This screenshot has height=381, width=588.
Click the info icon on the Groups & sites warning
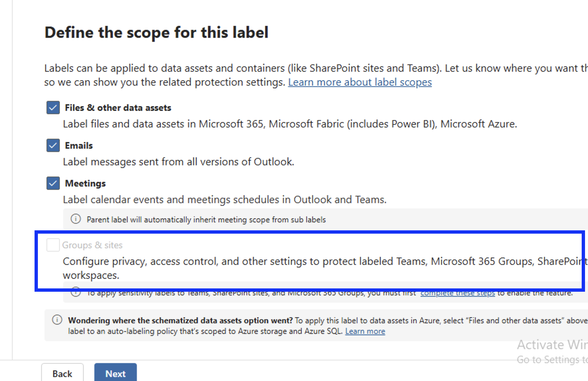click(75, 292)
